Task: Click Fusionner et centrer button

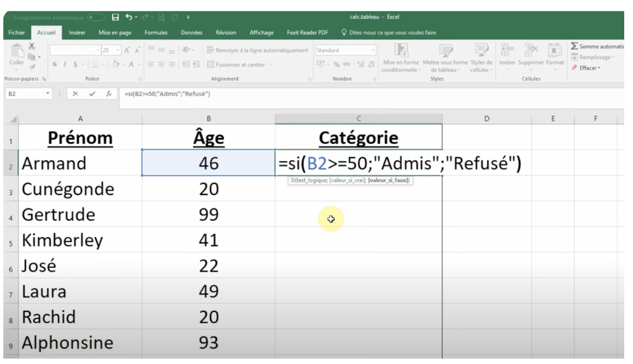Action: [239, 65]
